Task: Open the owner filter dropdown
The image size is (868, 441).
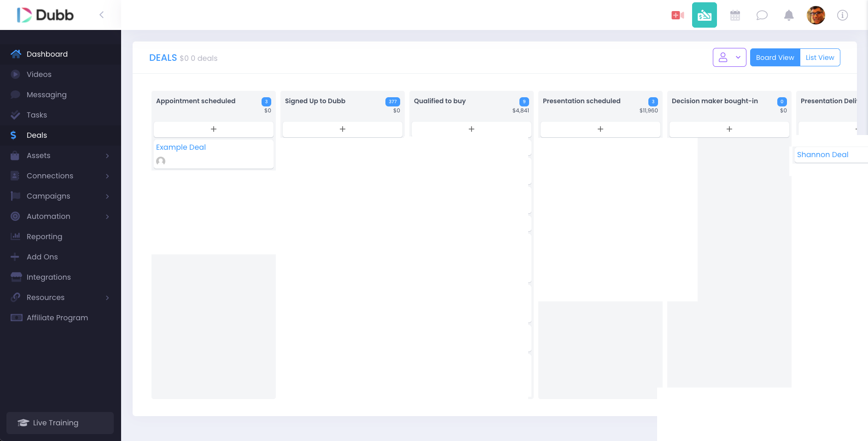Action: (729, 57)
